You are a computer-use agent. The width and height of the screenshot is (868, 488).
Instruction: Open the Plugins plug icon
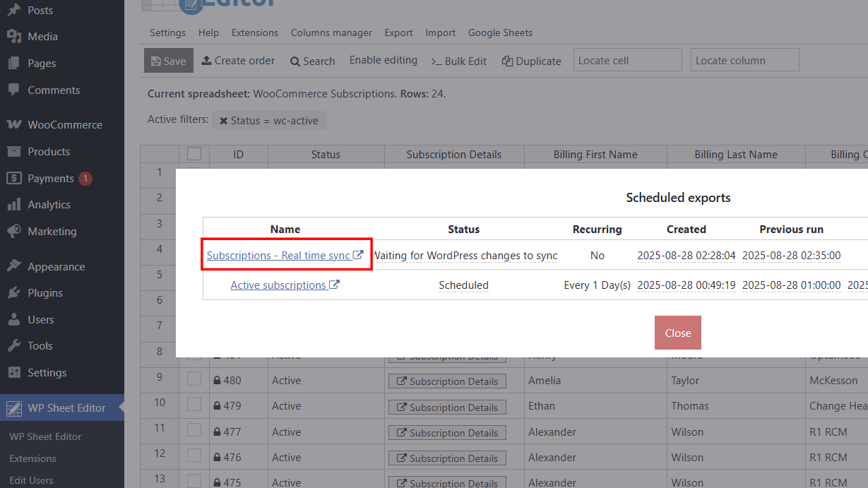[13, 292]
